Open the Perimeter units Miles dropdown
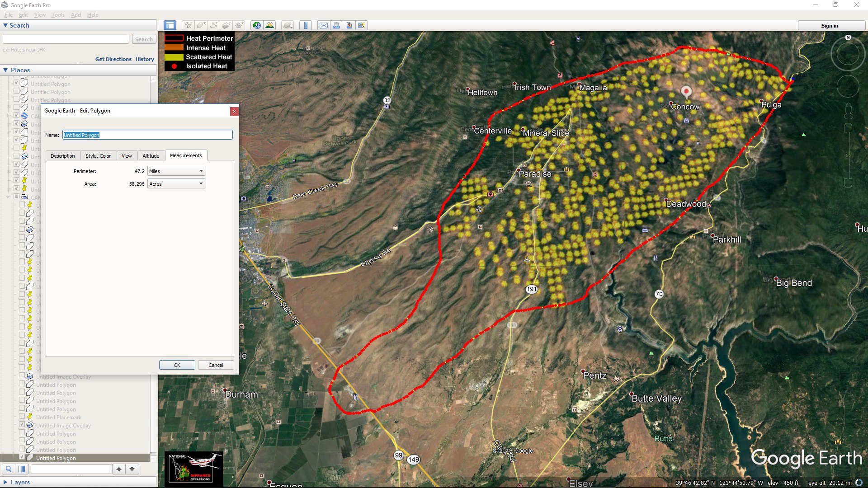868x488 pixels. [x=177, y=171]
